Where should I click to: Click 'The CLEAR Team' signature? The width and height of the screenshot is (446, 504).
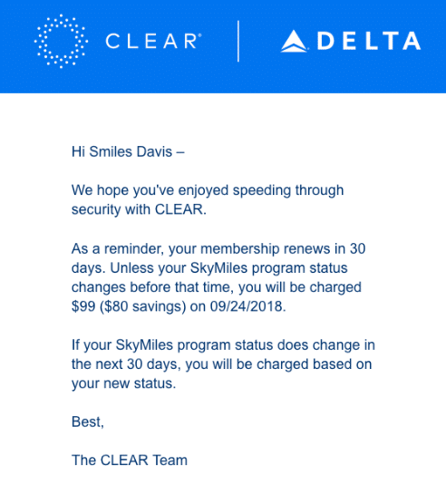coord(130,460)
